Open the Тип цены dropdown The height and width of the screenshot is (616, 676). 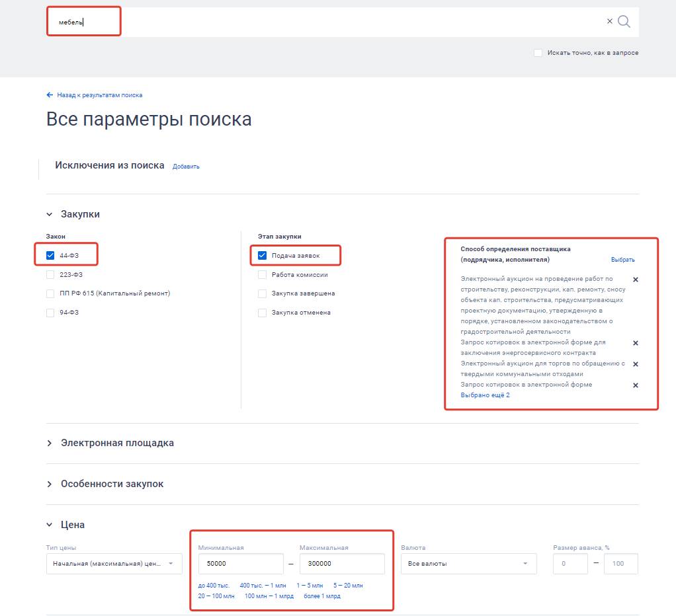coord(114,563)
